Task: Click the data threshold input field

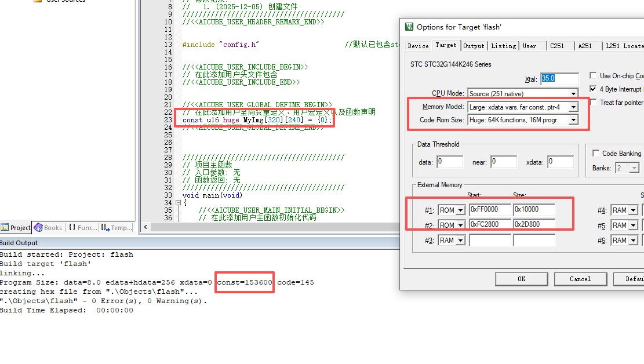Action: [450, 162]
